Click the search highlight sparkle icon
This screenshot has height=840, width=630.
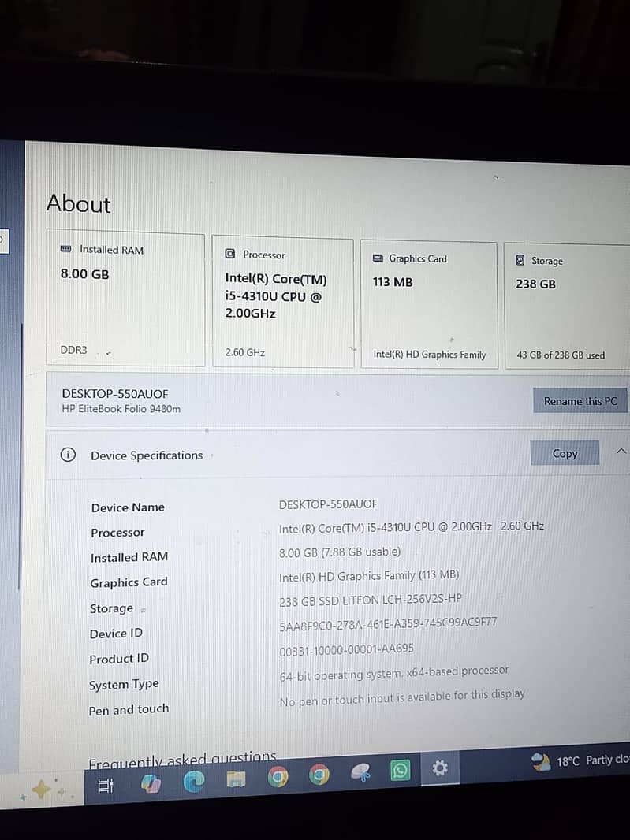(x=43, y=789)
